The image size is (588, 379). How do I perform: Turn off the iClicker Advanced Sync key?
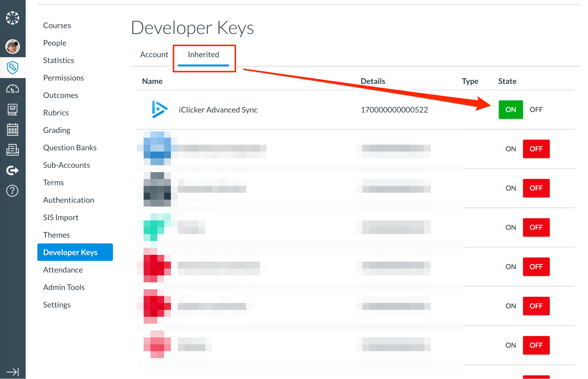(536, 109)
